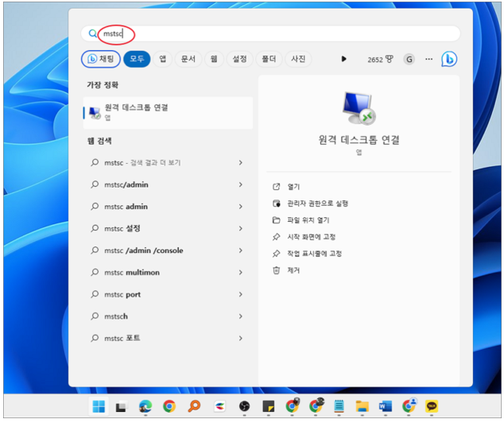Open the Windows Start button
The height and width of the screenshot is (423, 504).
[99, 407]
